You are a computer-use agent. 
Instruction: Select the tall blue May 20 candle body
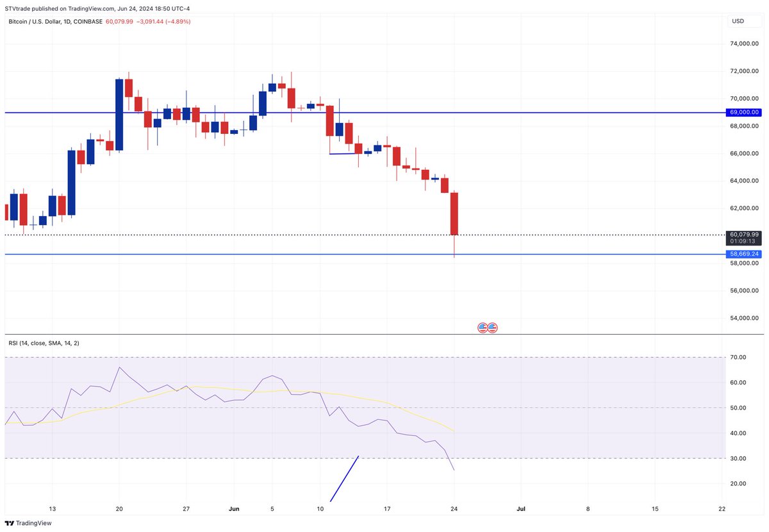pyautogui.click(x=119, y=115)
